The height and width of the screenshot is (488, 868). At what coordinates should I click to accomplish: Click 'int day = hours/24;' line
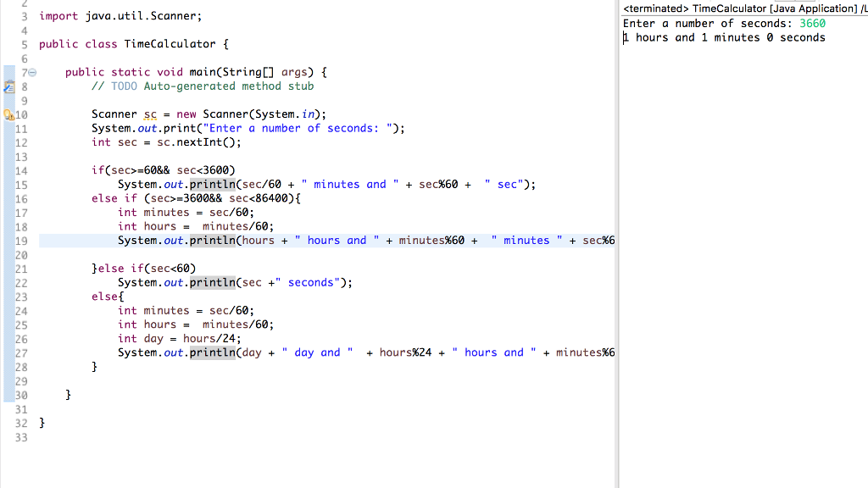click(x=180, y=339)
